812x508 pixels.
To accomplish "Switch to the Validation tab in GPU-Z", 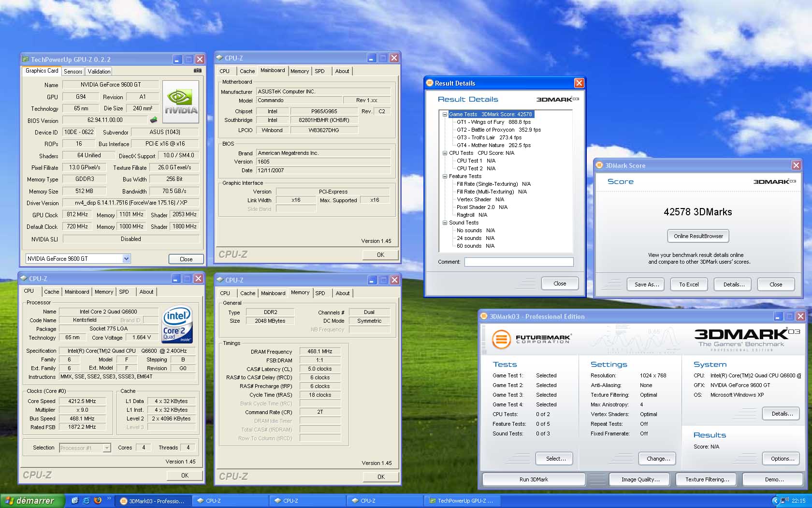I will (x=99, y=72).
